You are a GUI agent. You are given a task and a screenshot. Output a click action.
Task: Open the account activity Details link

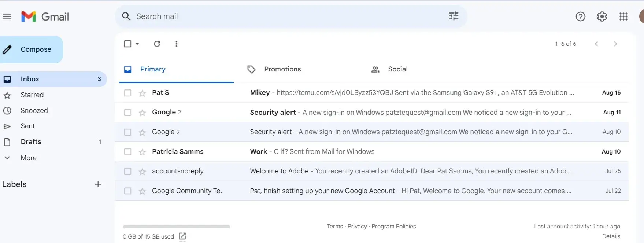coord(611,236)
